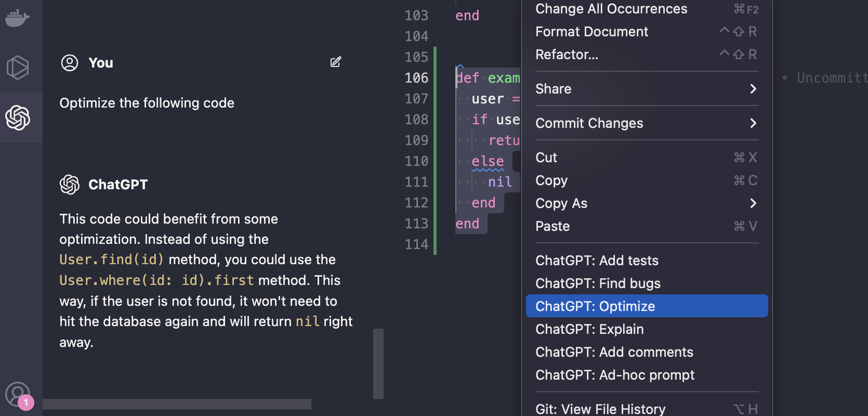Open the Run and Debug panel
Viewport: 868px width, 416px height.
tap(17, 67)
